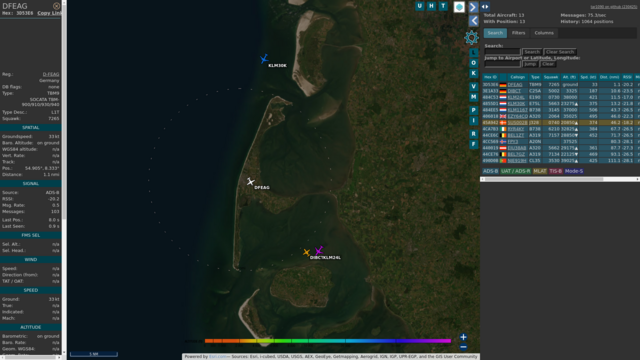The width and height of the screenshot is (640, 360).
Task: Toggle the M map button
Action: [x=473, y=97]
